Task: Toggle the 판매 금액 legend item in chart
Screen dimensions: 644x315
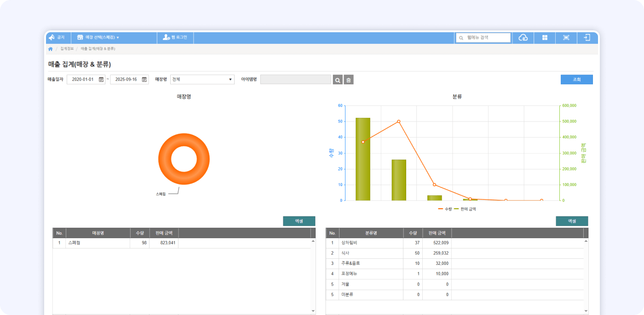Action: click(465, 209)
